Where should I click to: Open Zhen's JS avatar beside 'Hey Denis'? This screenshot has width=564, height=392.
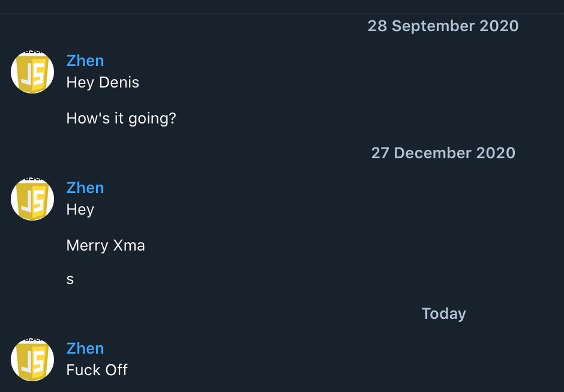tap(32, 72)
